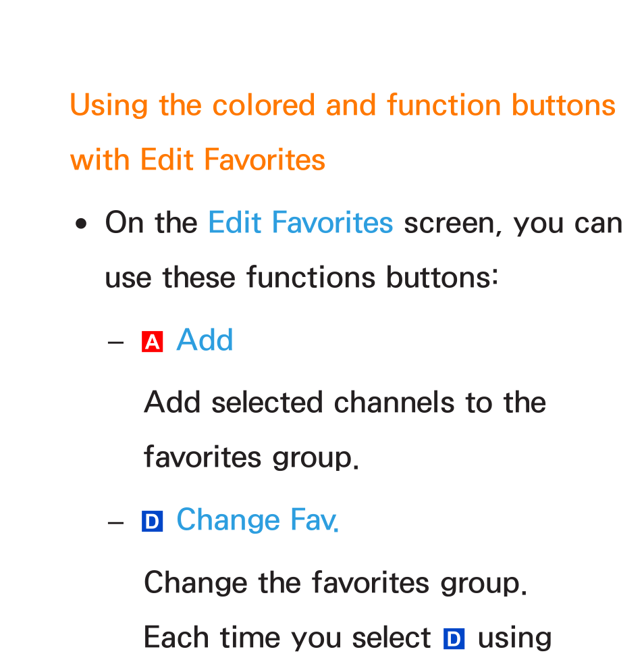Click the red A button icon

152,341
